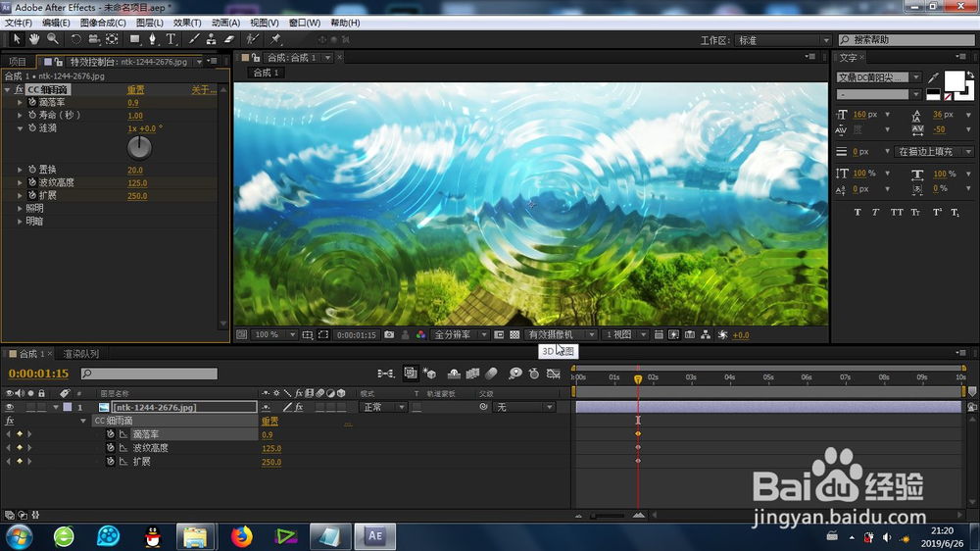This screenshot has width=980, height=551.
Task: Click the 涟漪 angle dial knob
Action: 139,148
